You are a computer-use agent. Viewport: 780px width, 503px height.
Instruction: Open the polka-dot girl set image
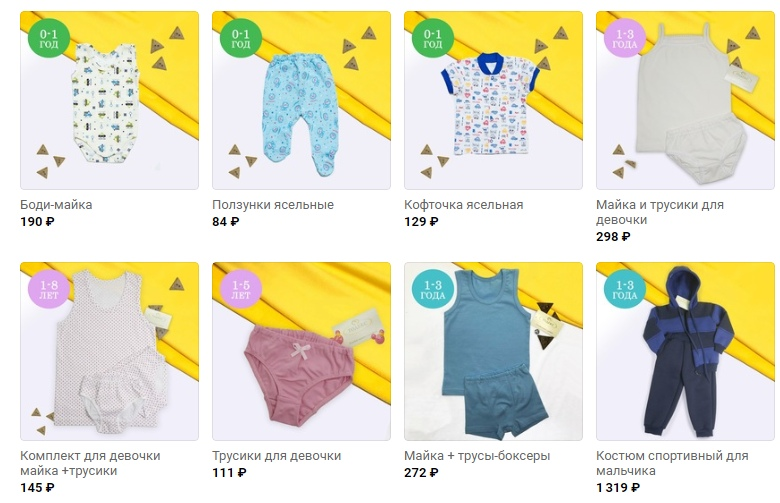point(109,351)
